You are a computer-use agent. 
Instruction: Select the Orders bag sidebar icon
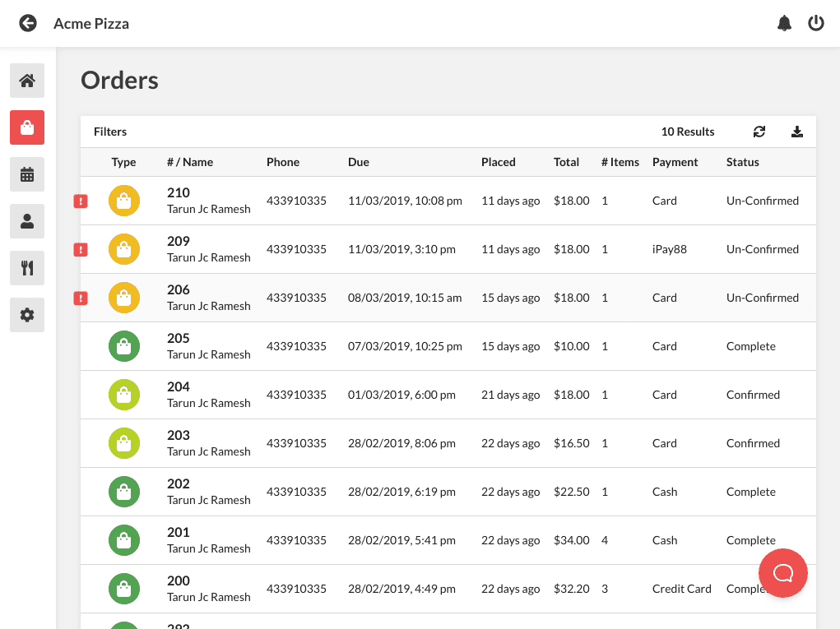27,127
